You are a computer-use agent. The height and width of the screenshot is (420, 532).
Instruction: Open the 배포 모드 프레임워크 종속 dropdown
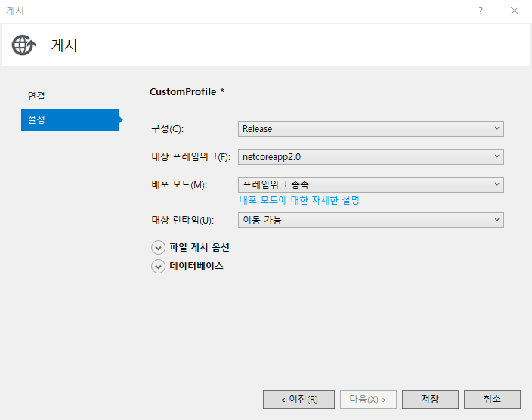click(371, 184)
